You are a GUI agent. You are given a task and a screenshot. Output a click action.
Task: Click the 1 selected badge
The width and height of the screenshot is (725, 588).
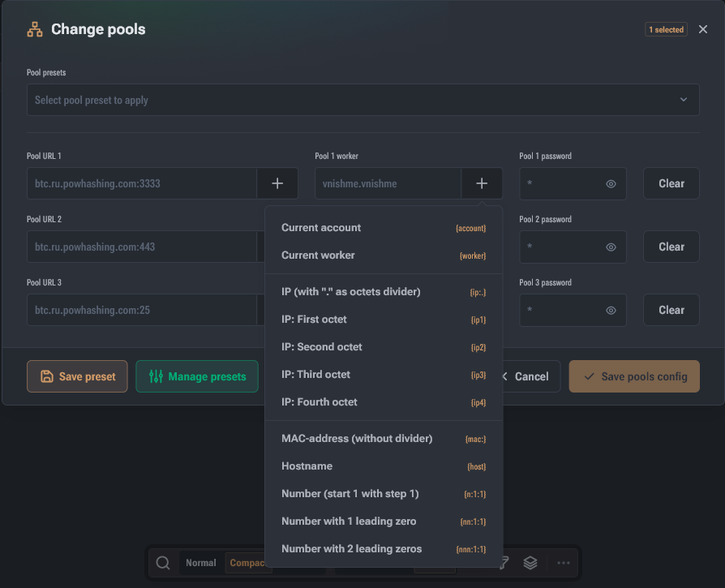tap(666, 29)
